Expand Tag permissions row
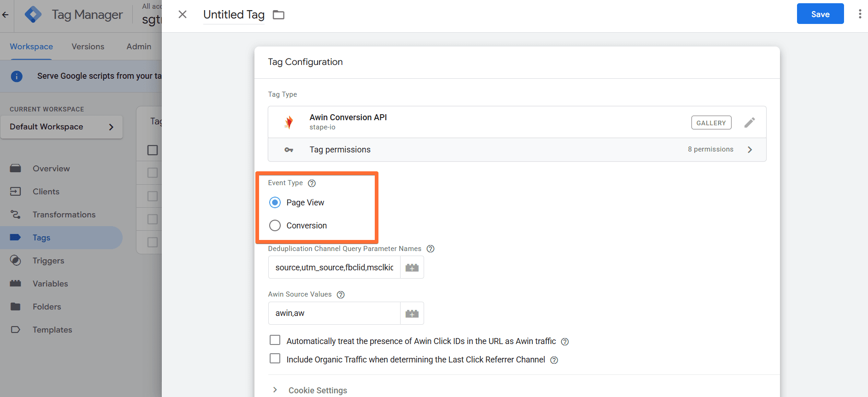 click(x=517, y=150)
